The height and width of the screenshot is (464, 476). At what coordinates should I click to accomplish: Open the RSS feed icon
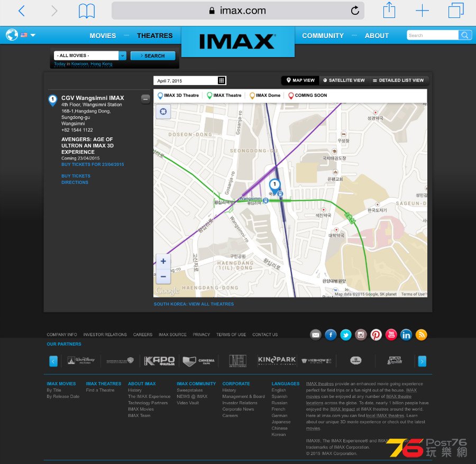[x=422, y=335]
